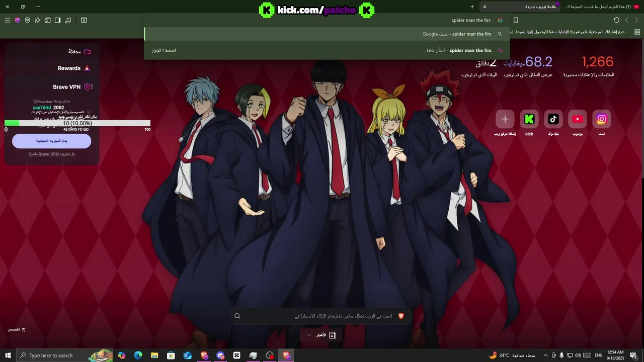Open the Windows Start menu
The image size is (644, 362).
(8, 355)
